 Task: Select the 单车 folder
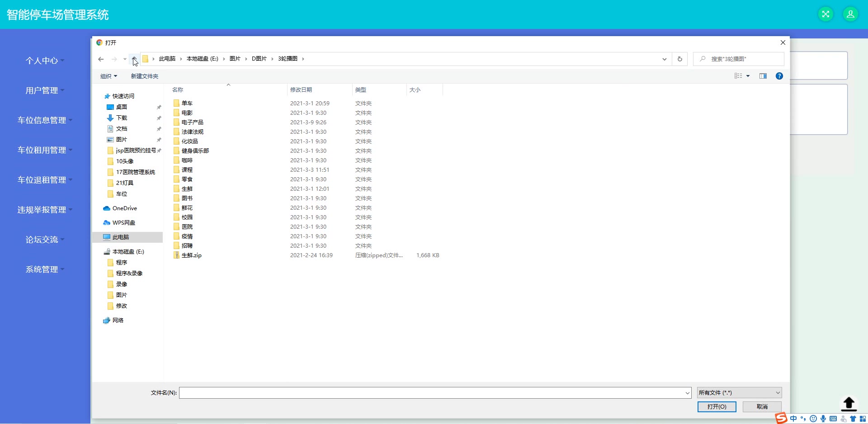point(187,103)
